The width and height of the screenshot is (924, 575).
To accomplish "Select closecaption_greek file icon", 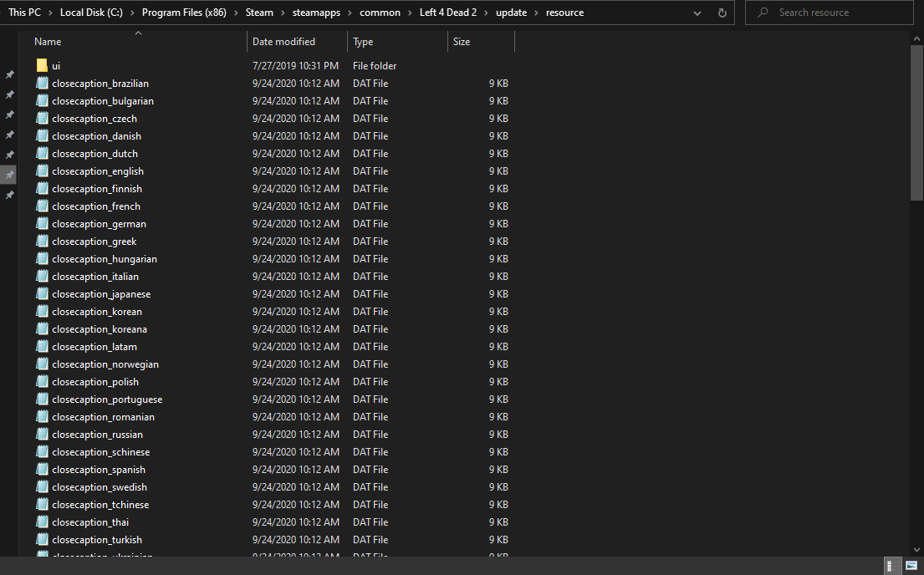I will (42, 241).
